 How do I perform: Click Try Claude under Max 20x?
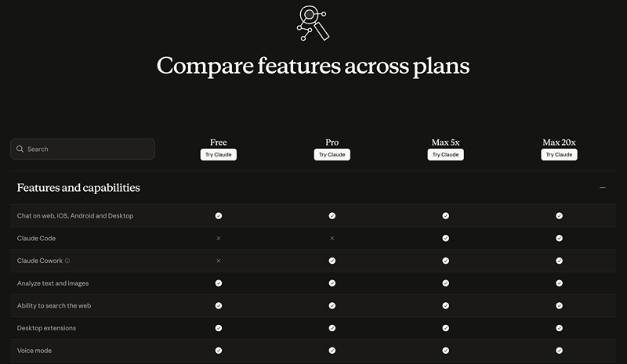click(x=559, y=155)
